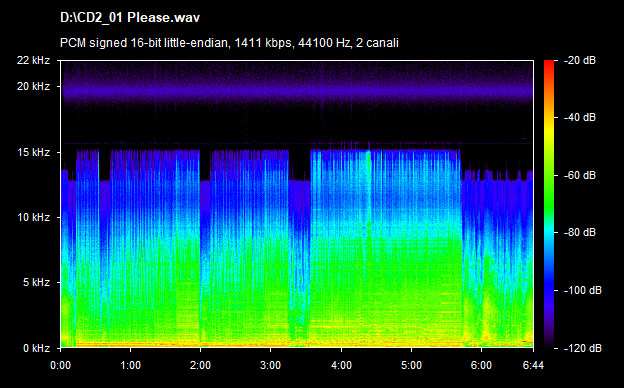Click the -100 dB label on color scale

(x=583, y=291)
